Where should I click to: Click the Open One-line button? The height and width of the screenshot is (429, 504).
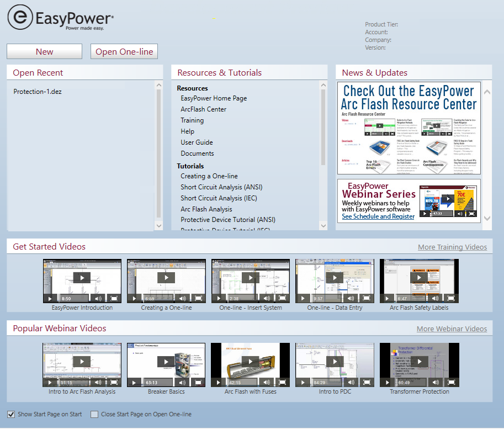(124, 51)
